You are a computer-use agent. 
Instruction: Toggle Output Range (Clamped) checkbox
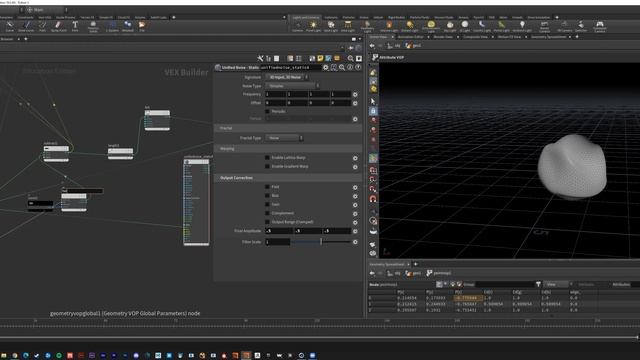tap(267, 222)
